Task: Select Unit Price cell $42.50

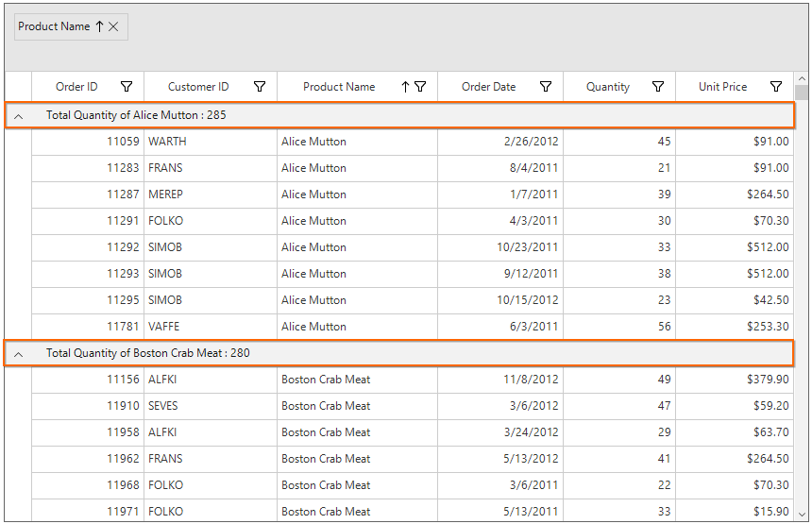Action: (735, 300)
